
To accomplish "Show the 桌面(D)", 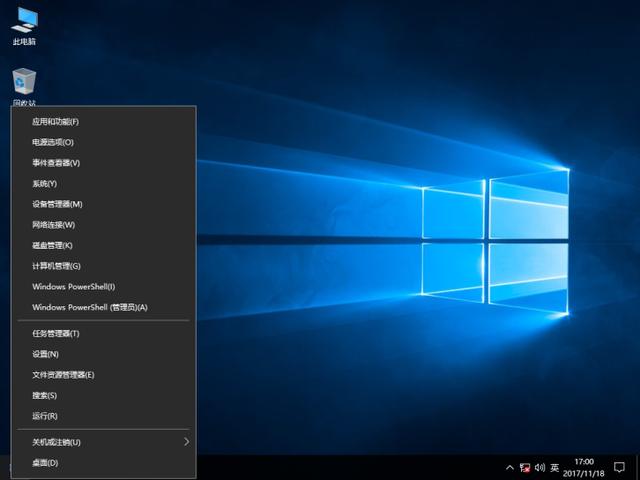I will click(103, 463).
